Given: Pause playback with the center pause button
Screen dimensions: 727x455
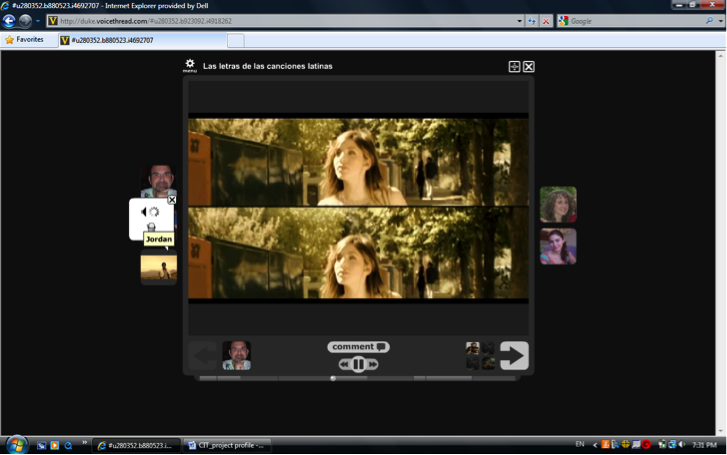Looking at the screenshot, I should (358, 364).
